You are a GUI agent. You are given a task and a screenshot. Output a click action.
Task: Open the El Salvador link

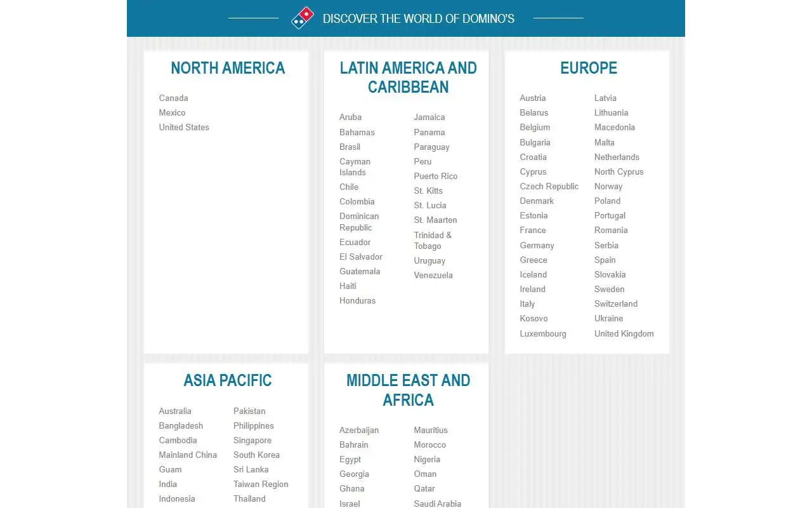pos(361,257)
